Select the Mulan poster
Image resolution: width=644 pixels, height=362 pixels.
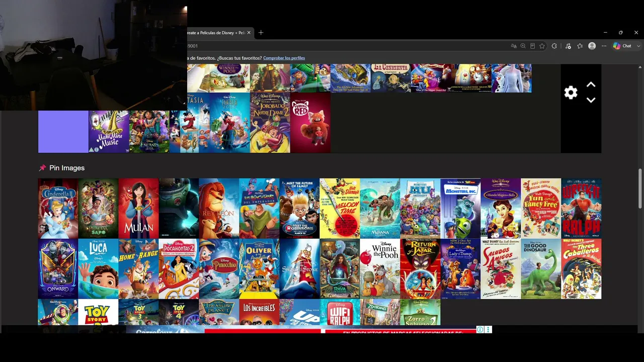click(138, 209)
